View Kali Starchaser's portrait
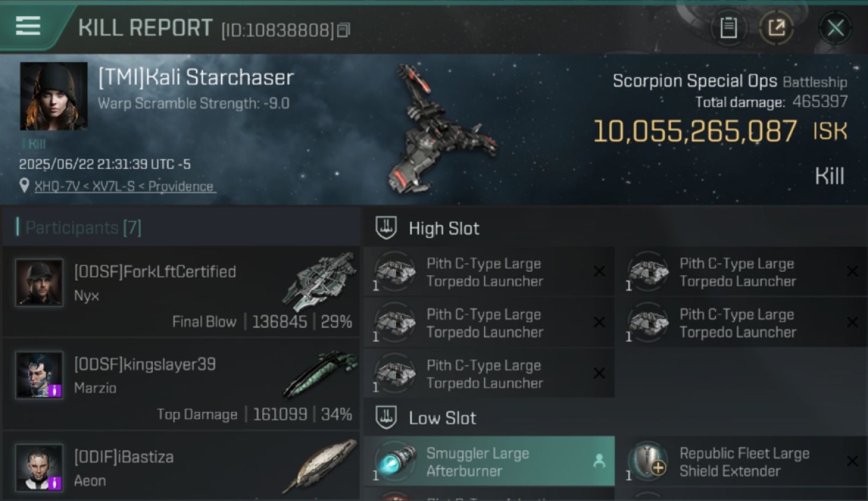868x501 pixels. point(53,96)
